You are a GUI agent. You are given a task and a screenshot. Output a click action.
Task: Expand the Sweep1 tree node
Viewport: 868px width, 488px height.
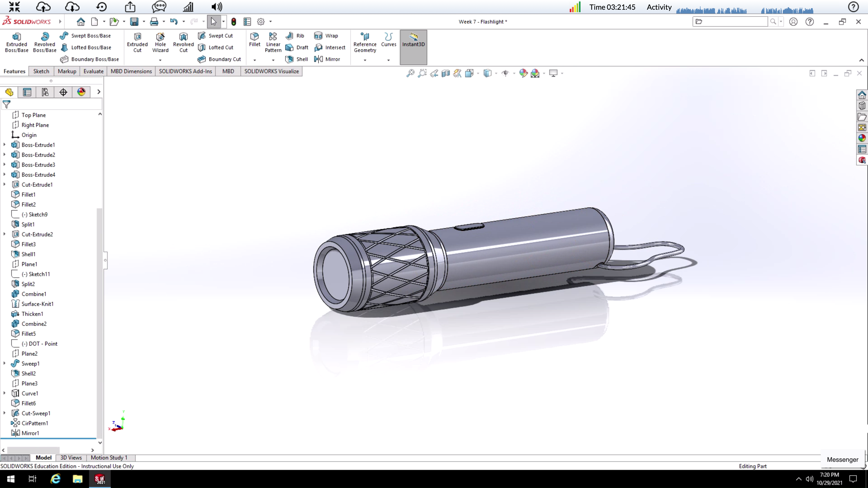[4, 363]
